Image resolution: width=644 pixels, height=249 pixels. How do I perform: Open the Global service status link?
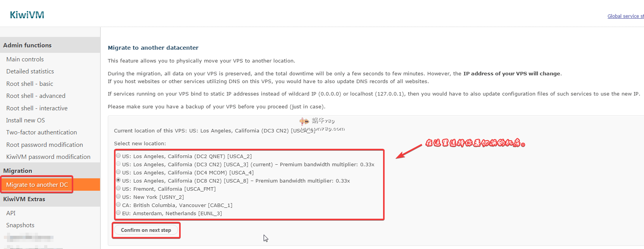pos(625,16)
